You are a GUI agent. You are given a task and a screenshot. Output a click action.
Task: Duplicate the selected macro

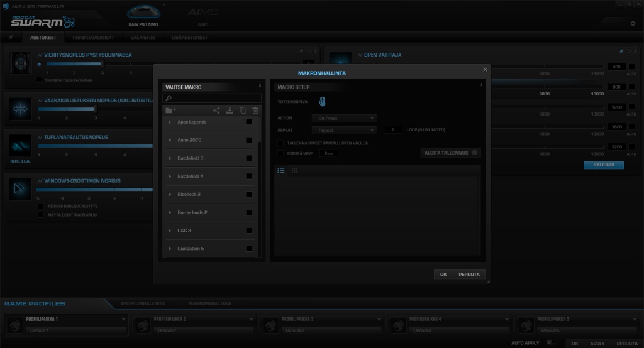242,111
